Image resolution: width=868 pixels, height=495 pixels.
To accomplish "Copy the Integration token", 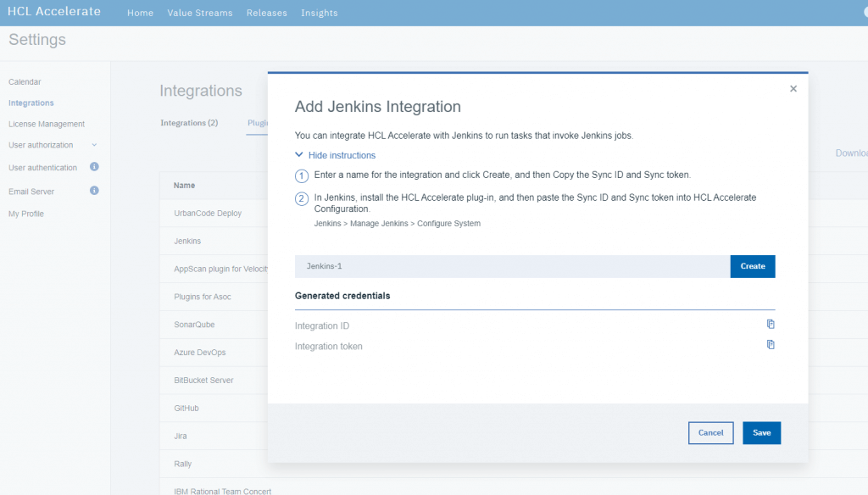I will point(771,344).
